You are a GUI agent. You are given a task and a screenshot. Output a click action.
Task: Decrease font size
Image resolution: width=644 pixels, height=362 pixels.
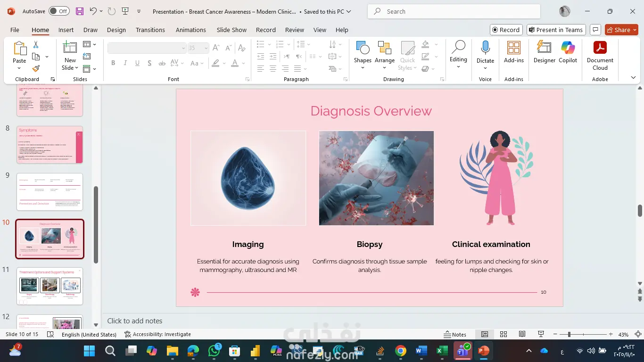228,48
